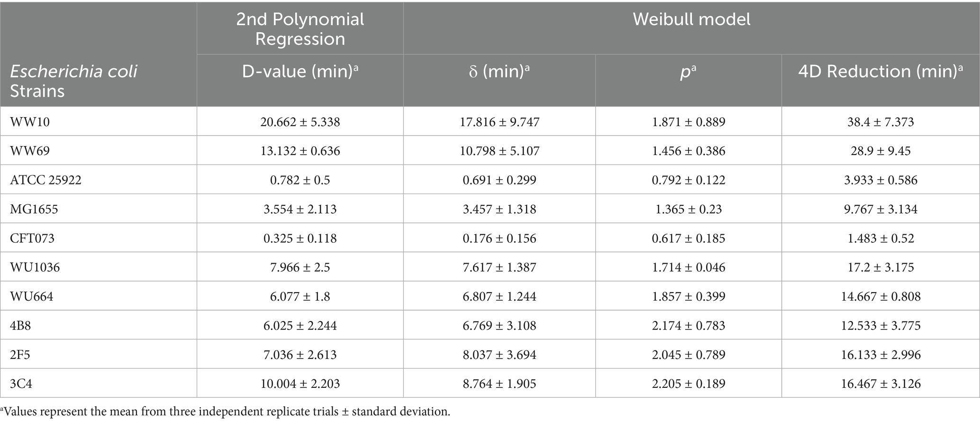This screenshot has width=980, height=422.
Task: Click the 14.667 ± 0.808 cell
Action: pos(880,296)
